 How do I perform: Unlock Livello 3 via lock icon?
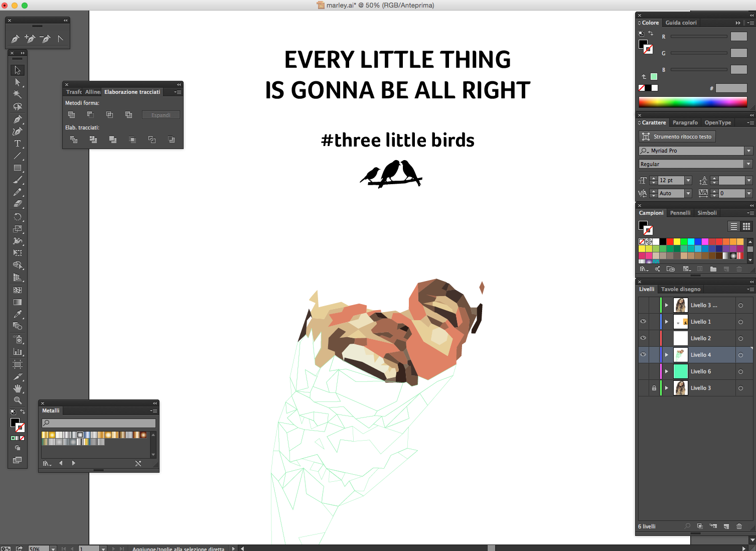point(654,388)
